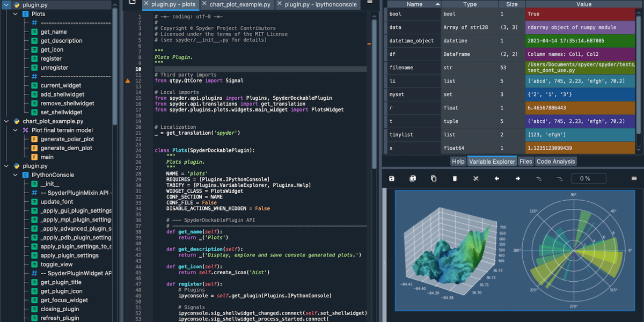Close the plugin.py - plots tab

pyautogui.click(x=146, y=4)
